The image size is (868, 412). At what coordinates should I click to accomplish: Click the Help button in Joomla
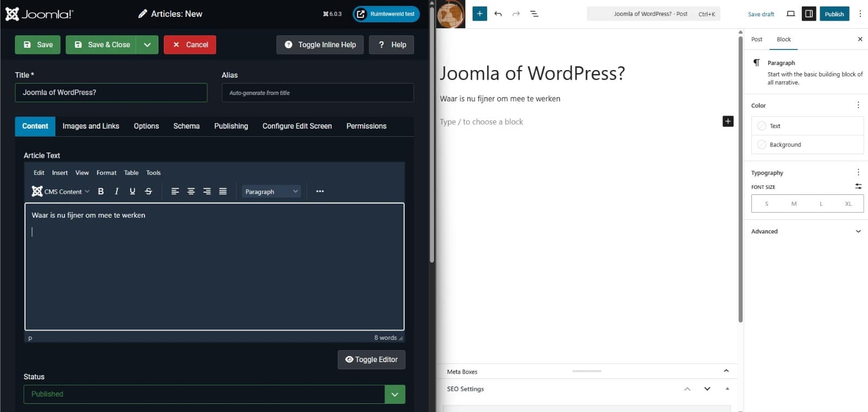pos(392,45)
